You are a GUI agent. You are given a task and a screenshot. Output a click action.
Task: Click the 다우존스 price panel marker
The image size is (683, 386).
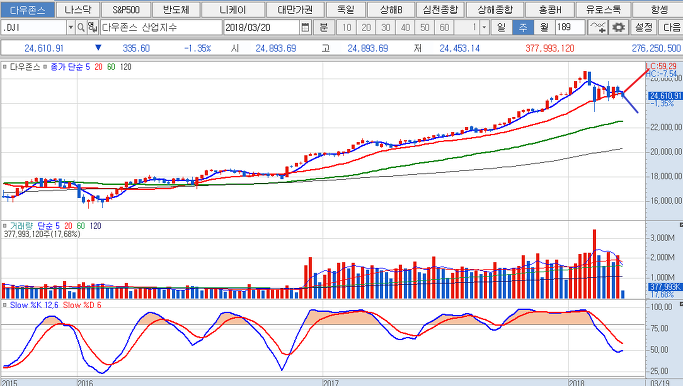[4, 67]
